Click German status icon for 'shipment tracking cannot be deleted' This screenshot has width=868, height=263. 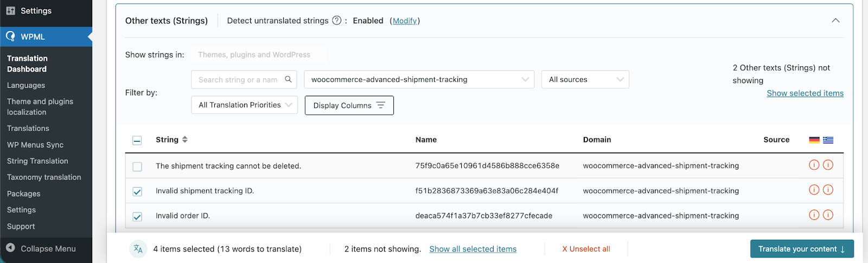coord(814,165)
